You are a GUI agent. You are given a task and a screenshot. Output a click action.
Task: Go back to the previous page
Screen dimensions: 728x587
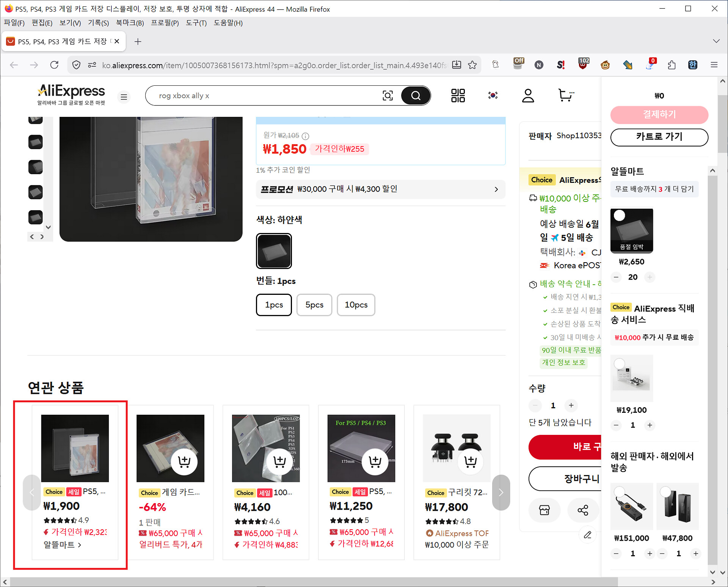pyautogui.click(x=14, y=65)
